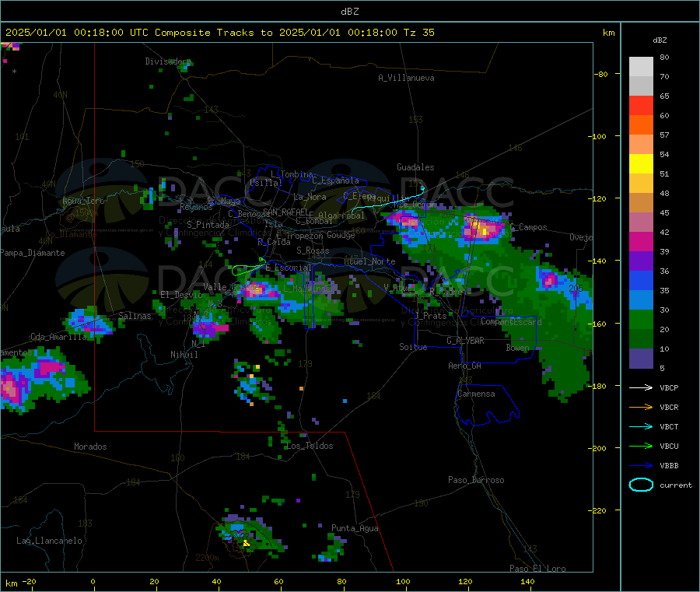Click the 'Bowen' map label
This screenshot has height=592, width=700.
coord(517,347)
